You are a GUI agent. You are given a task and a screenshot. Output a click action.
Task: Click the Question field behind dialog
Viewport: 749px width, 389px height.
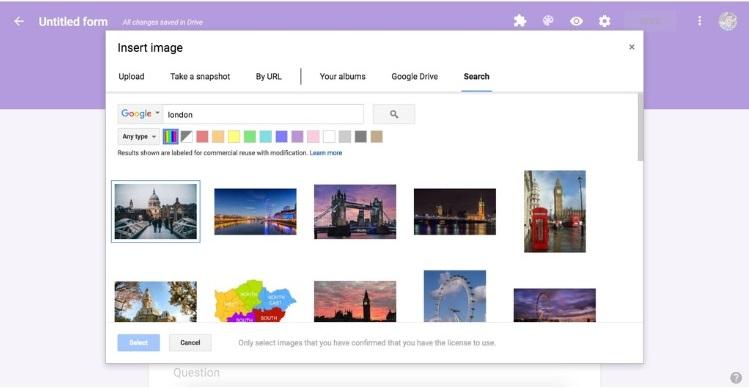coord(196,373)
